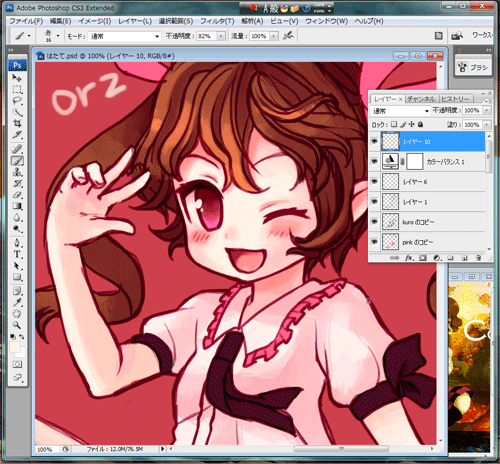500x464 pixels.
Task: Toggle lock image pixels
Action: pyautogui.click(x=403, y=124)
